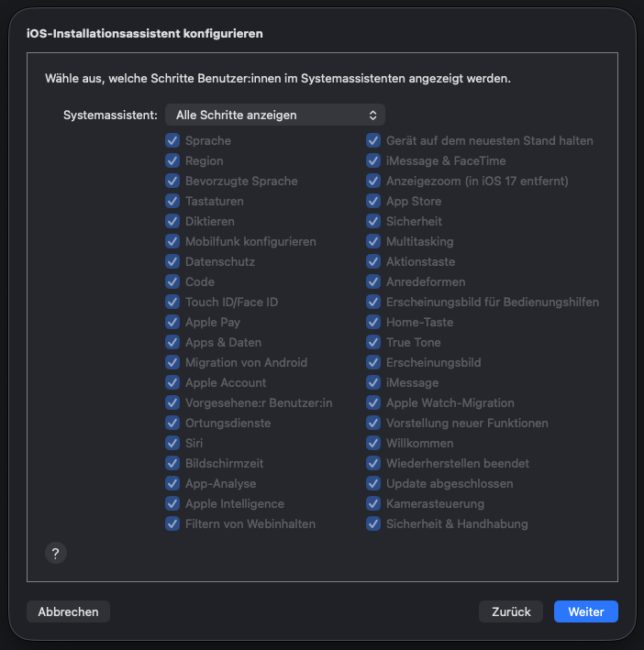Toggle Update abgeschlossen checkbox
The width and height of the screenshot is (644, 650).
point(373,483)
